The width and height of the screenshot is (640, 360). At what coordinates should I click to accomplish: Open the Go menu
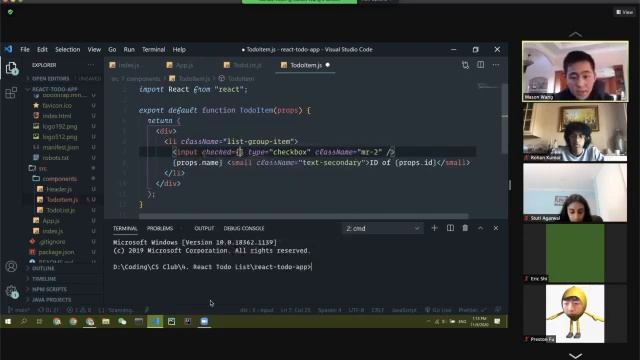[112, 49]
